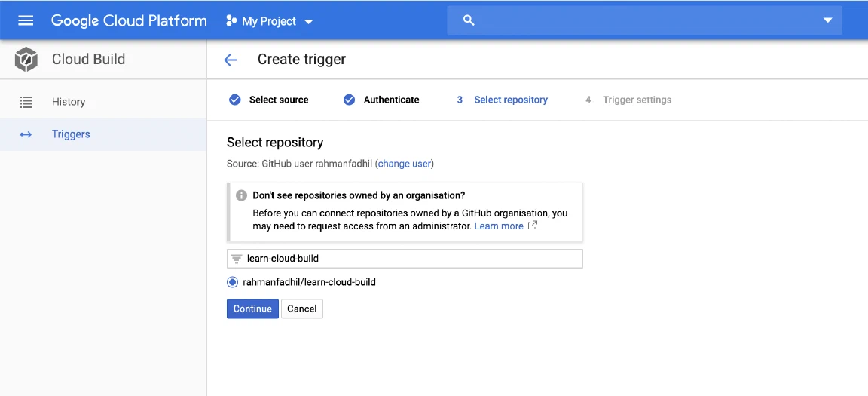The image size is (868, 396).
Task: Click the Authenticate checkmark icon
Action: point(349,100)
